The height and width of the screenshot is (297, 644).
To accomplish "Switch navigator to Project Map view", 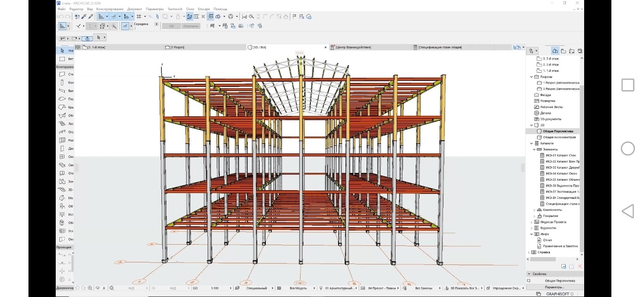I will [x=555, y=51].
